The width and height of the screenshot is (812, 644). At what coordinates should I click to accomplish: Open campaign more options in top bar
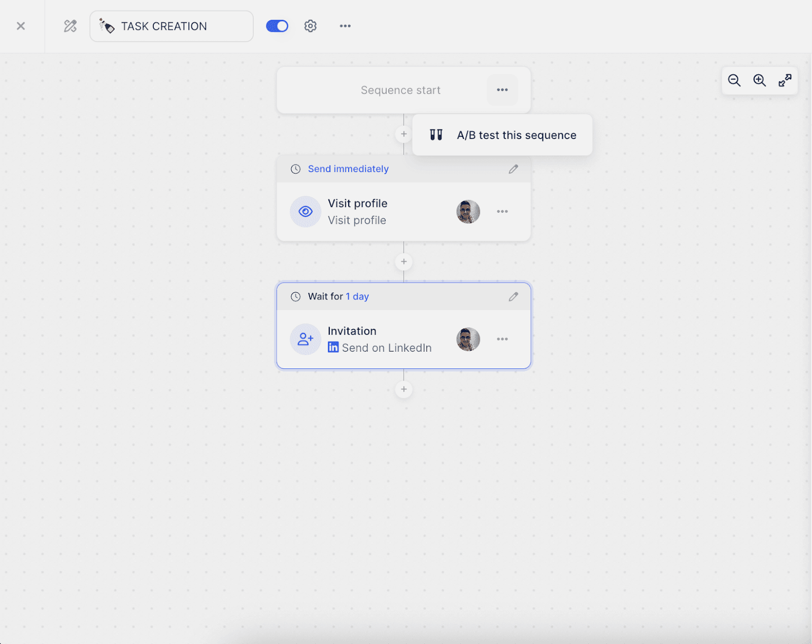coord(345,26)
